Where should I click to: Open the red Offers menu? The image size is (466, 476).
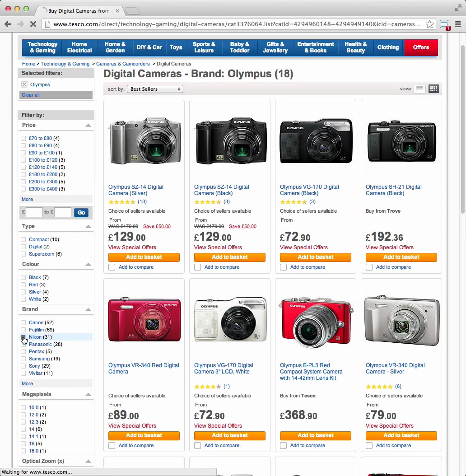421,48
